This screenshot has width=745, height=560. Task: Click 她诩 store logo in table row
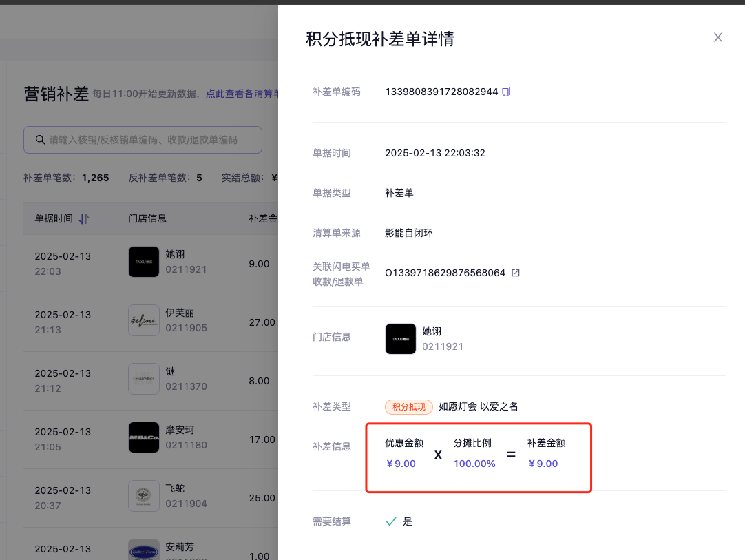point(143,262)
